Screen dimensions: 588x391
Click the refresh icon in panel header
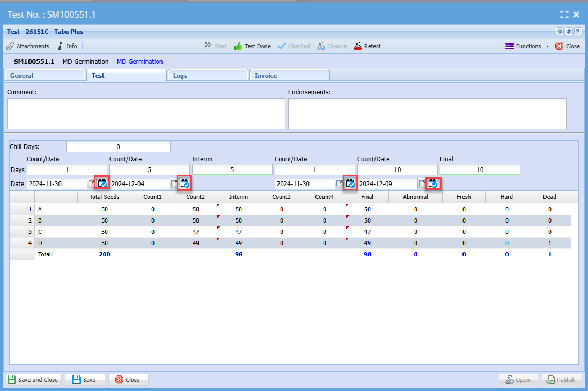tap(569, 32)
